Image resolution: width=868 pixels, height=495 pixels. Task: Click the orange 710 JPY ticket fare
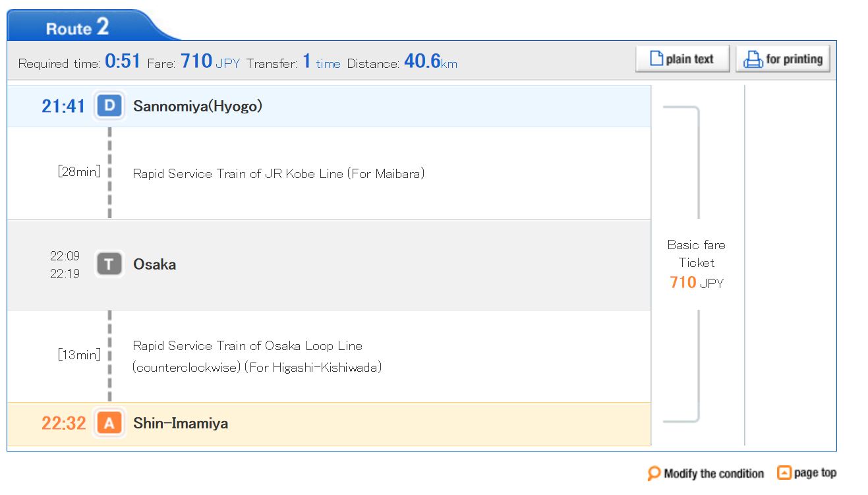(697, 283)
